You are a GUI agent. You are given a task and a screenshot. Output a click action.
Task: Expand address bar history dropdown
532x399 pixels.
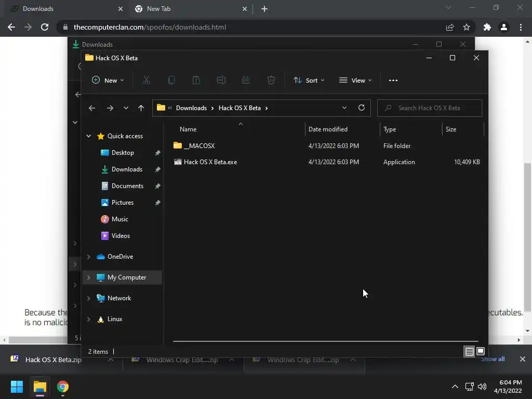(x=344, y=108)
